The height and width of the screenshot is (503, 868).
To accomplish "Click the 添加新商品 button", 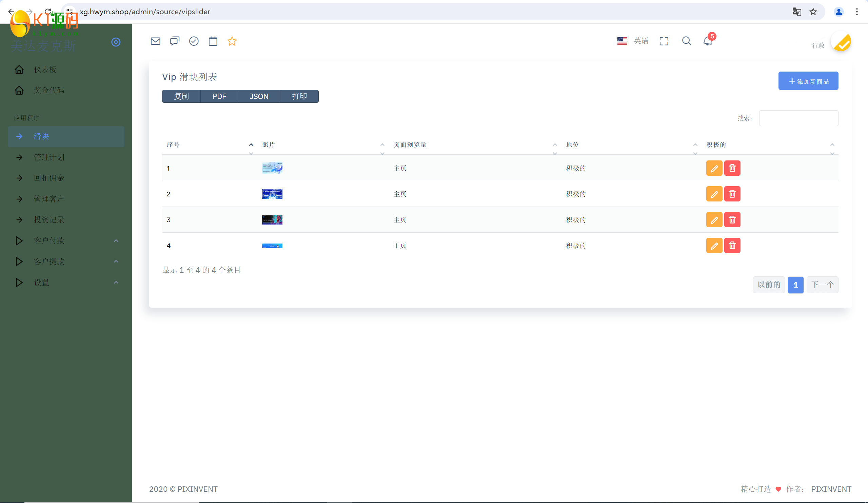I will point(808,81).
